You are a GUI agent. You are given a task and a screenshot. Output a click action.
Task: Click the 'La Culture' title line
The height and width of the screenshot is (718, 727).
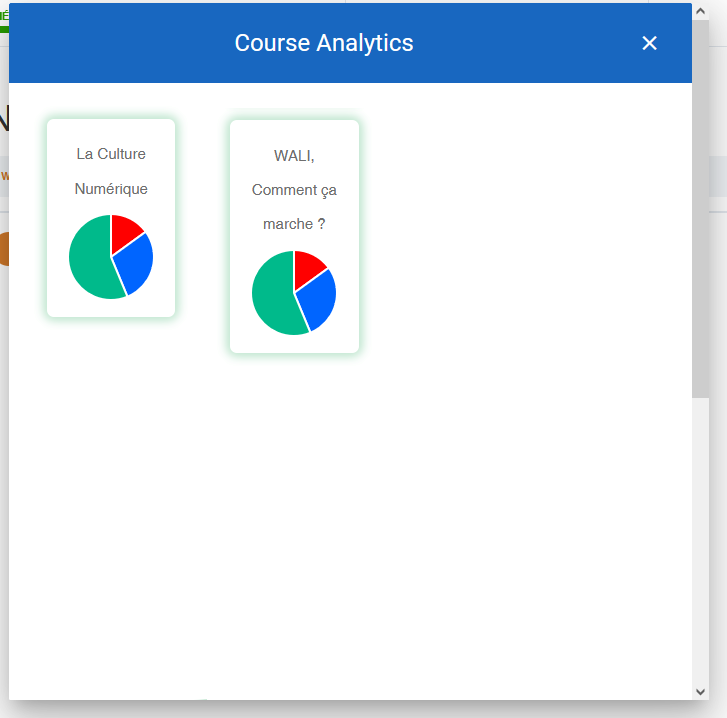point(111,154)
